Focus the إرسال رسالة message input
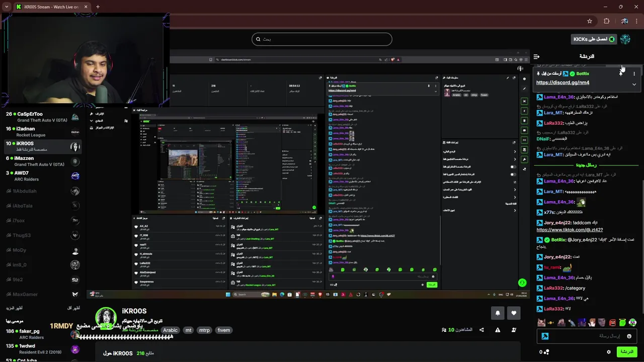644x362 pixels. point(587,336)
